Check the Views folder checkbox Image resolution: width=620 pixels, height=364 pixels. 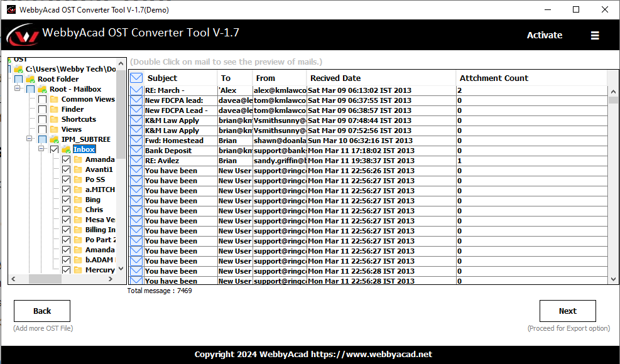coord(43,129)
